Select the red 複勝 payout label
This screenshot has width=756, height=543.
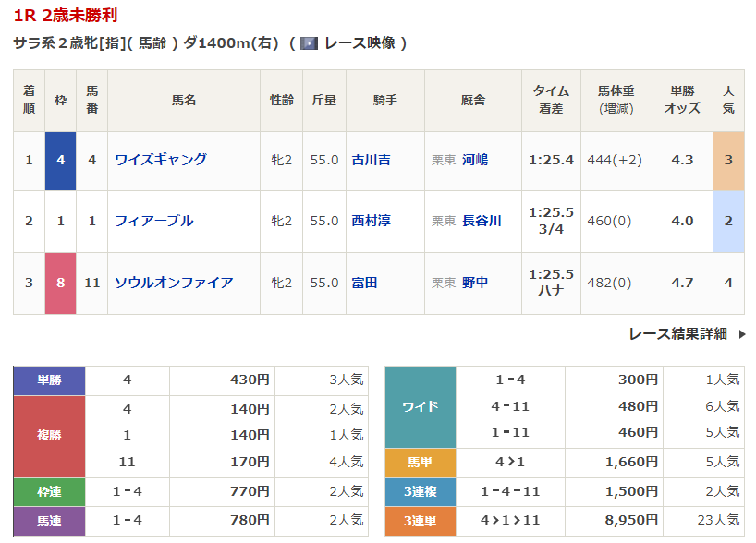coord(49,435)
